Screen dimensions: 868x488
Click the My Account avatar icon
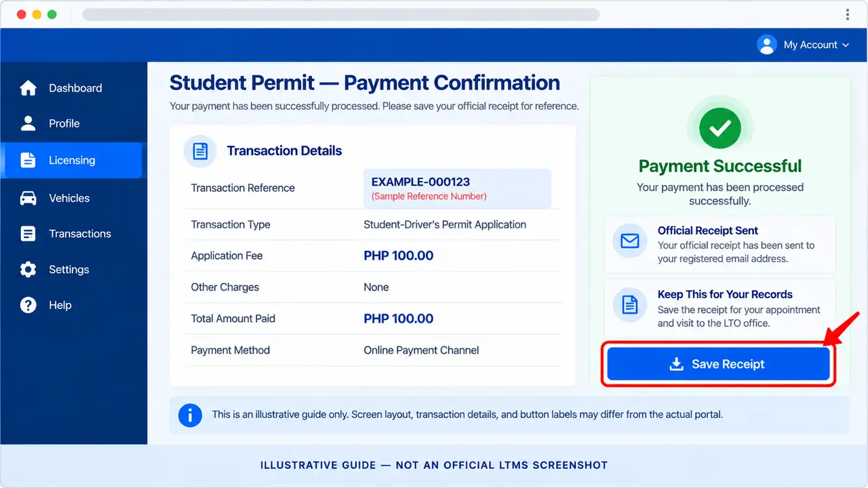767,45
